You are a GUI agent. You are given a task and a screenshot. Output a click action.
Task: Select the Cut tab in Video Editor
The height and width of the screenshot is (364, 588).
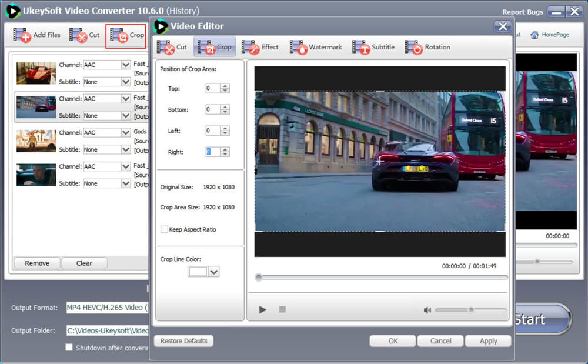(172, 47)
